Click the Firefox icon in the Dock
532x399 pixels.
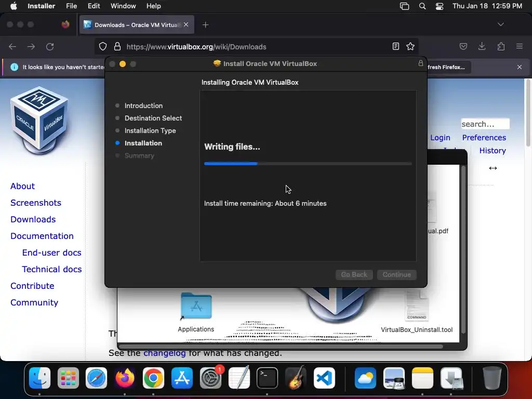(x=125, y=378)
